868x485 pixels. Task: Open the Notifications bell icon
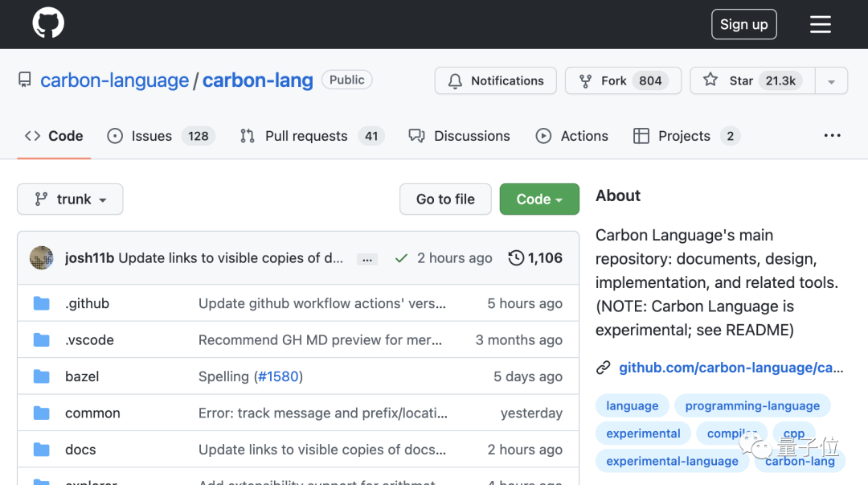click(x=455, y=80)
